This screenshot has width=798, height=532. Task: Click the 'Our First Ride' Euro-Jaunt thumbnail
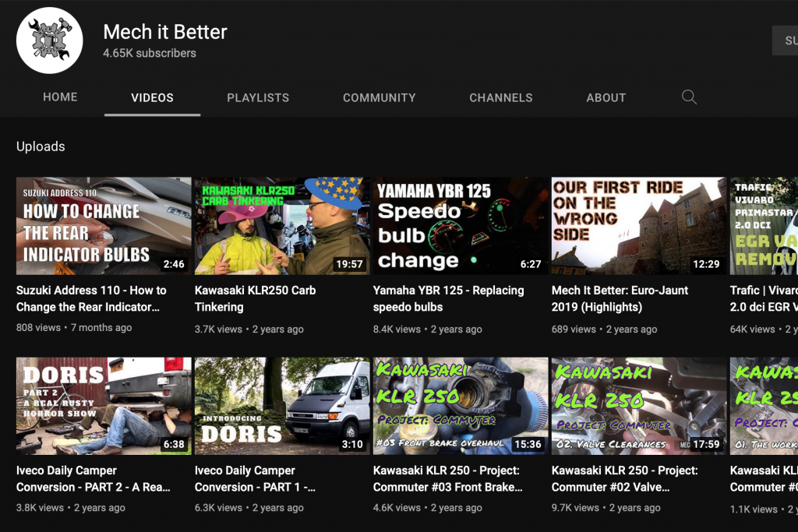pyautogui.click(x=638, y=226)
